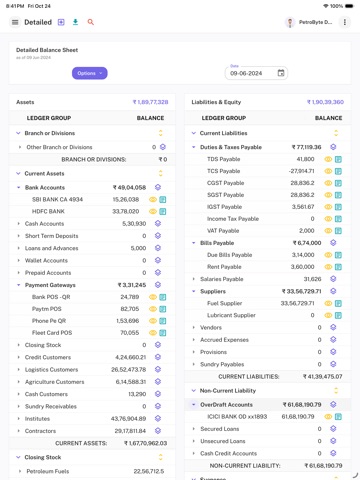This screenshot has width=360, height=480.
Task: Toggle eye icon for Fleet Card POS
Action: pyautogui.click(x=153, y=333)
